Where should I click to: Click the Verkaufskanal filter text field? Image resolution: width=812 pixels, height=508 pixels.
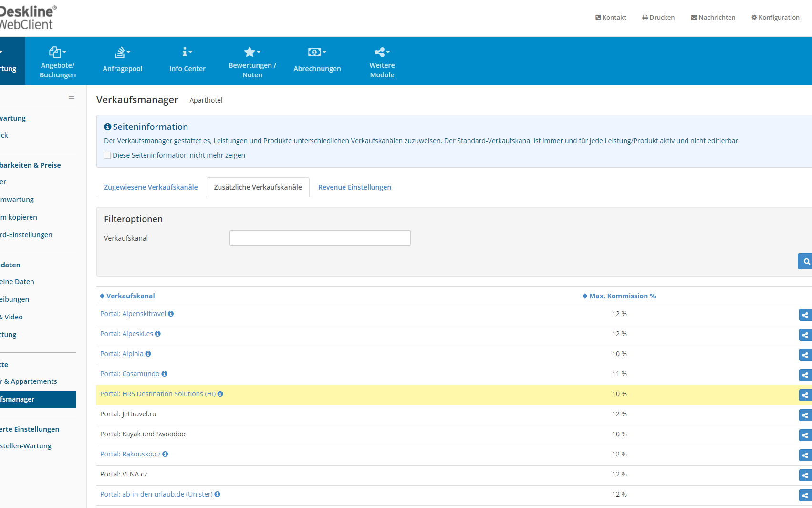click(320, 238)
